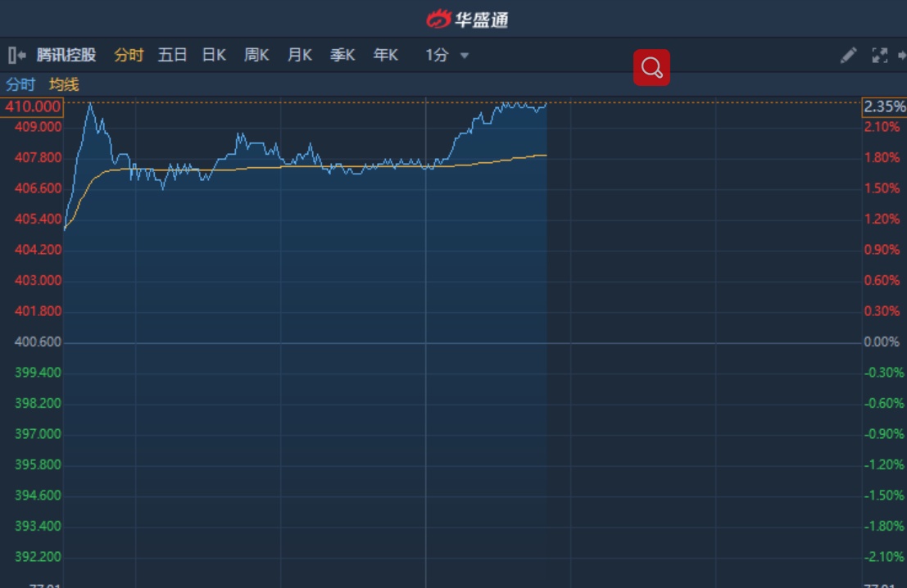This screenshot has width=907, height=588.
Task: Show the 季K quarterly chart
Action: (x=342, y=55)
